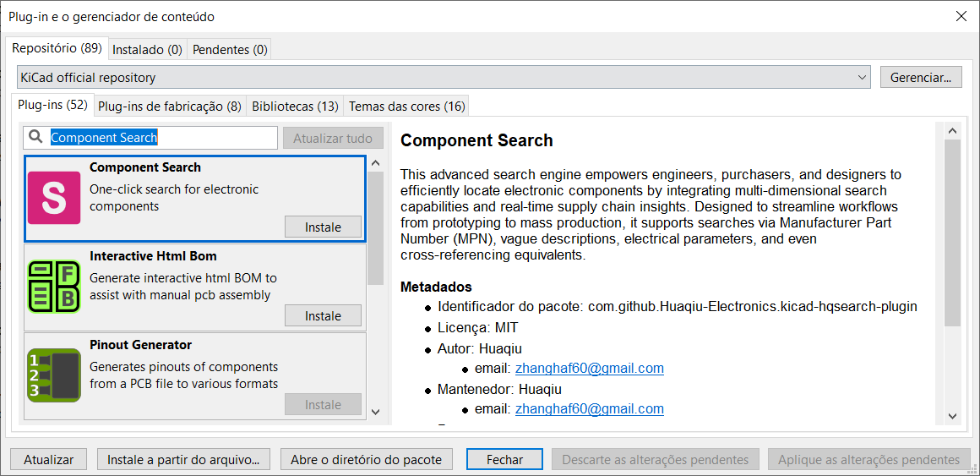Click the 'Autor: Huaqiu' line

click(x=479, y=348)
